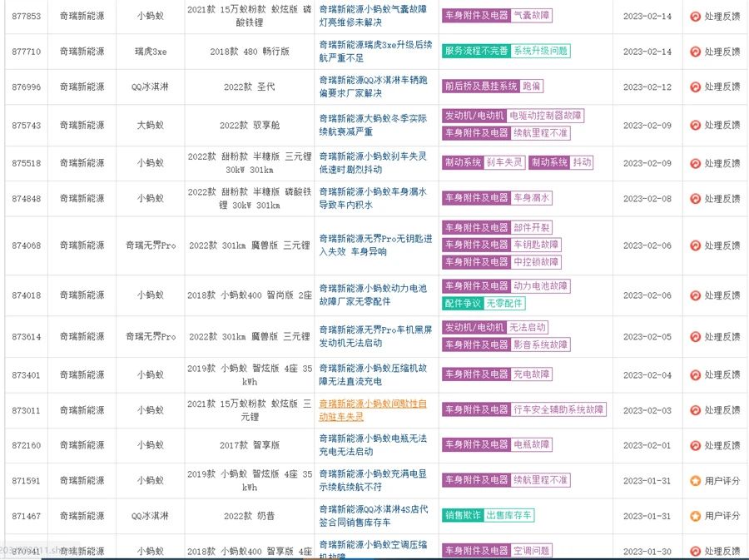Screen dimensions: 749x560
Task: Click the 处理反馈 status icon in row 874068
Action: [695, 245]
